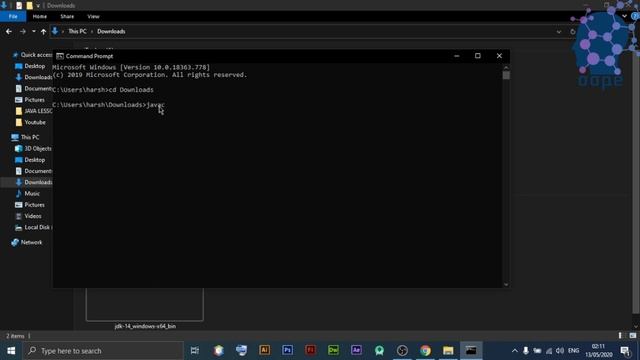Go forward with the Explorer forward arrow
The image size is (640, 360).
click(x=22, y=31)
